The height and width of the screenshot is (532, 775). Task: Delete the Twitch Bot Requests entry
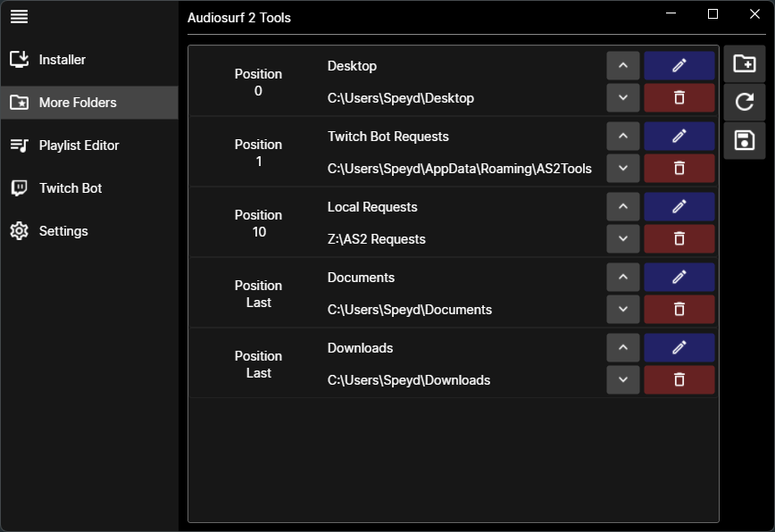tap(679, 169)
